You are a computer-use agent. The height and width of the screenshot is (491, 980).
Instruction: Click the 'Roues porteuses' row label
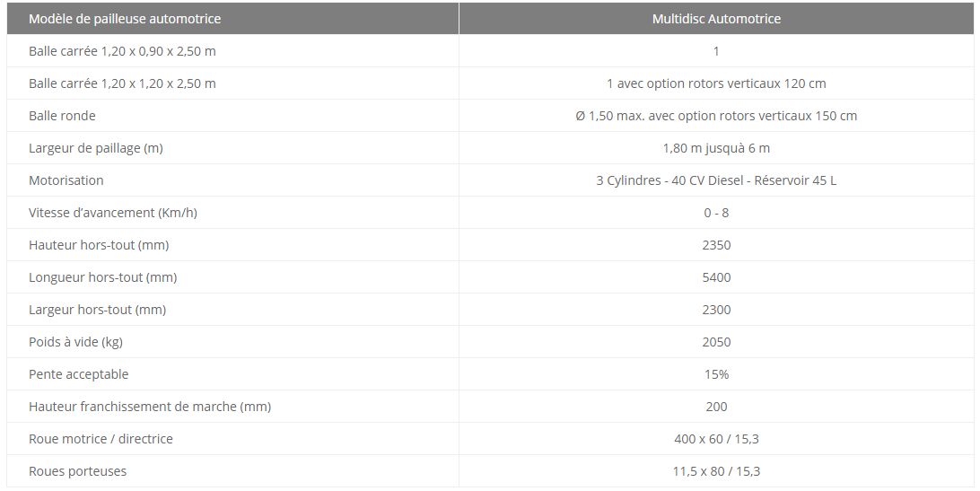pos(78,471)
